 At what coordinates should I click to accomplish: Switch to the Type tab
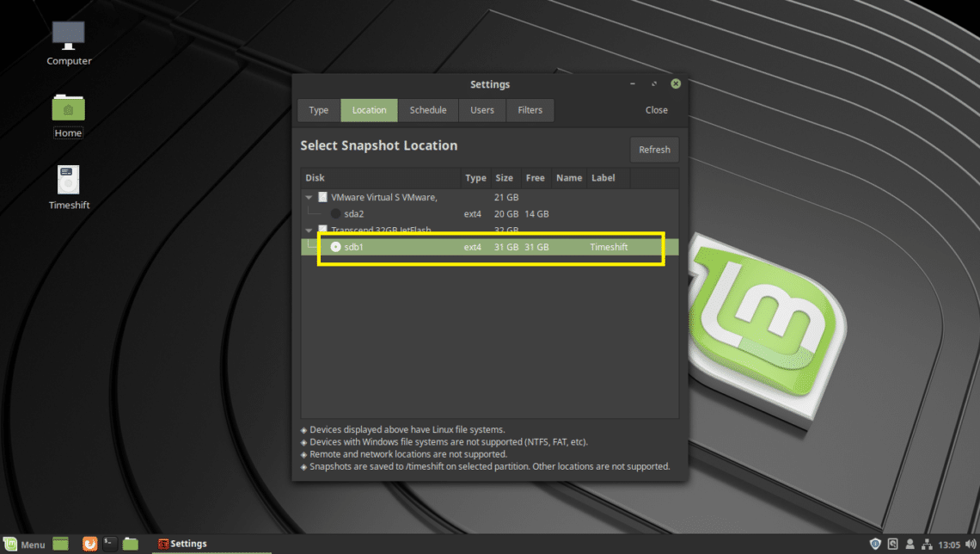click(319, 110)
